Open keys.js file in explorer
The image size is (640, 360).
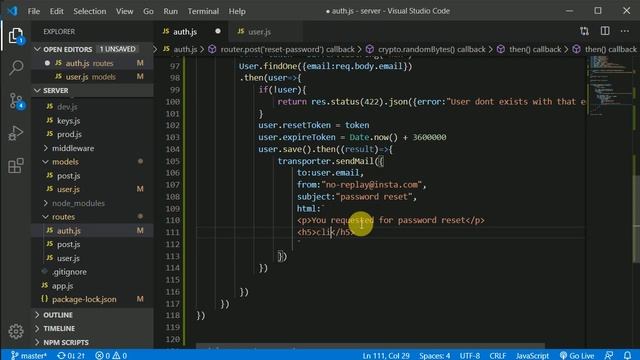(92, 120)
